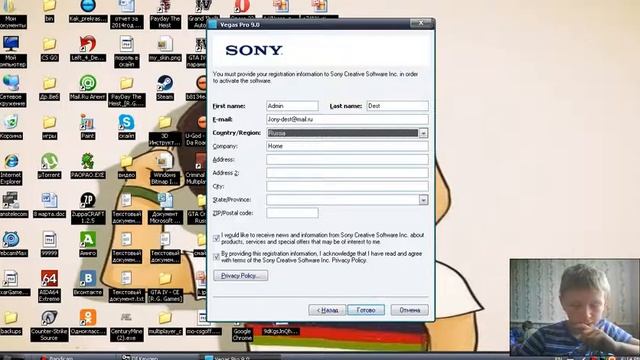Open the Amigo browser icon

(87, 240)
